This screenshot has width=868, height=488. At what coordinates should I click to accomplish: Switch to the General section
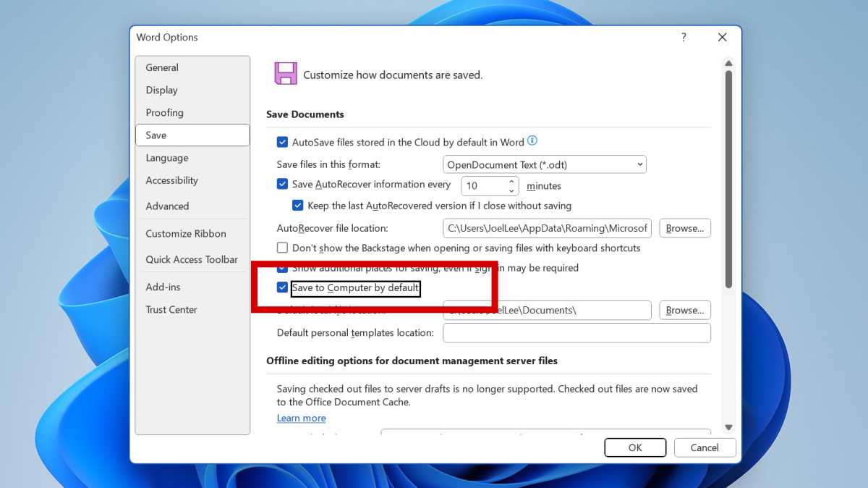pyautogui.click(x=161, y=67)
